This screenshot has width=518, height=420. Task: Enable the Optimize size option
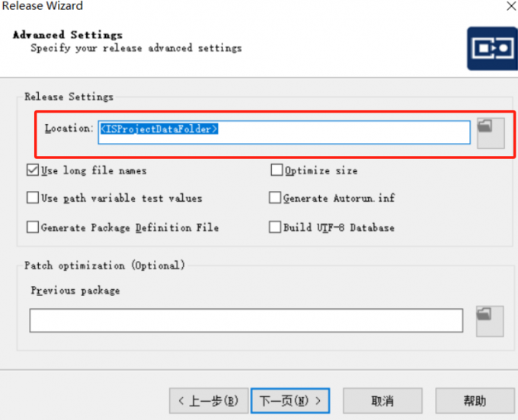coord(277,170)
